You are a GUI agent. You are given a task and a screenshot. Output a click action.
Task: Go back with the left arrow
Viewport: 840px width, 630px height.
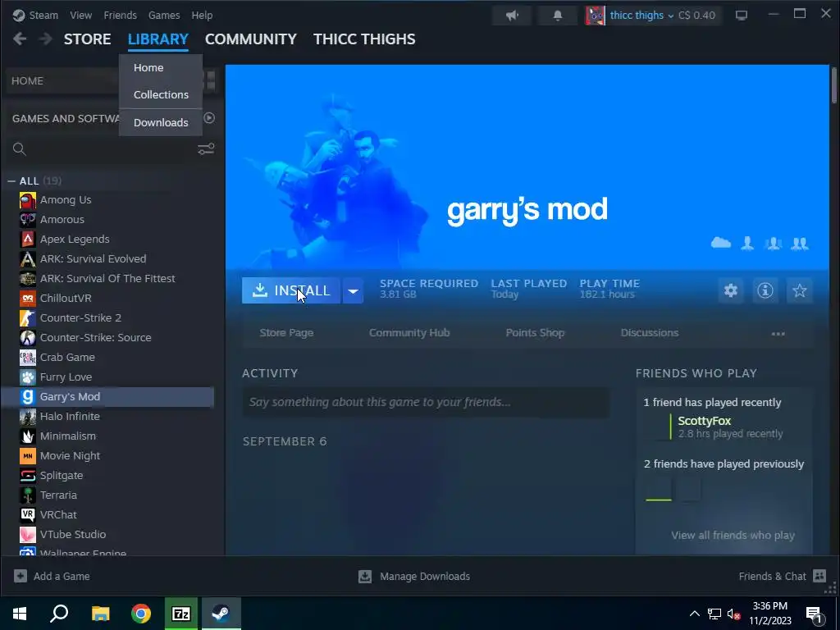click(x=20, y=39)
